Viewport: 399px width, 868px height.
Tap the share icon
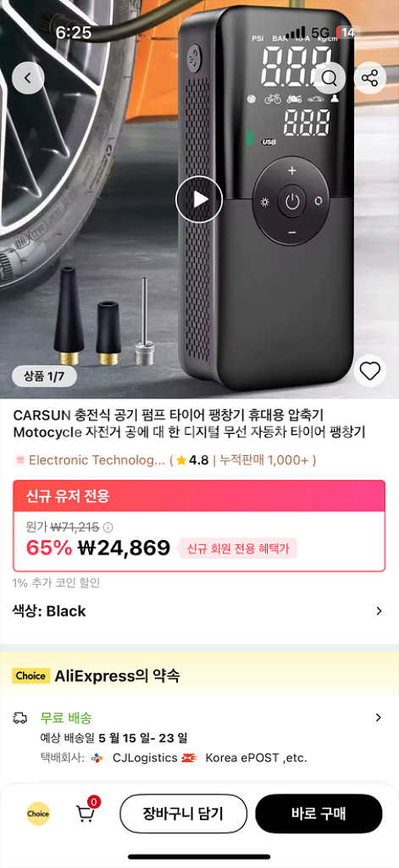tap(369, 78)
